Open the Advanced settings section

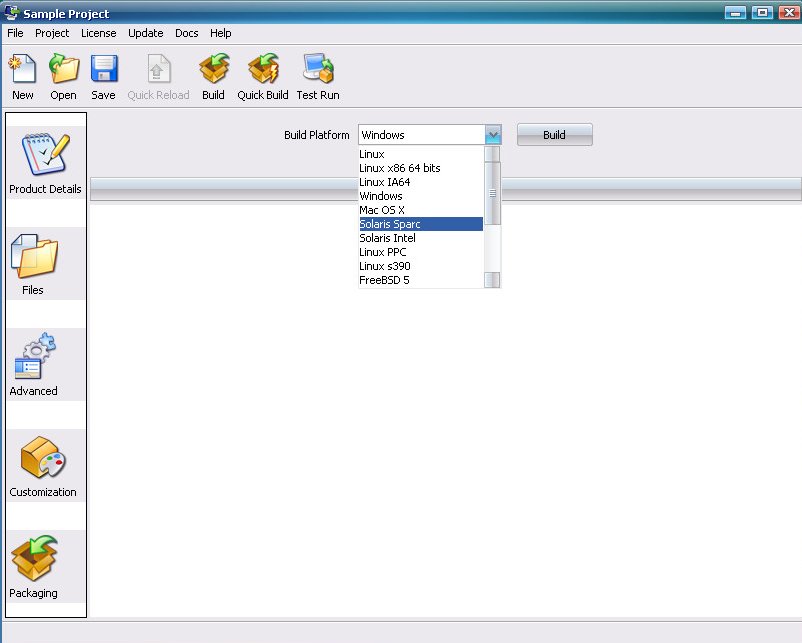pyautogui.click(x=46, y=364)
